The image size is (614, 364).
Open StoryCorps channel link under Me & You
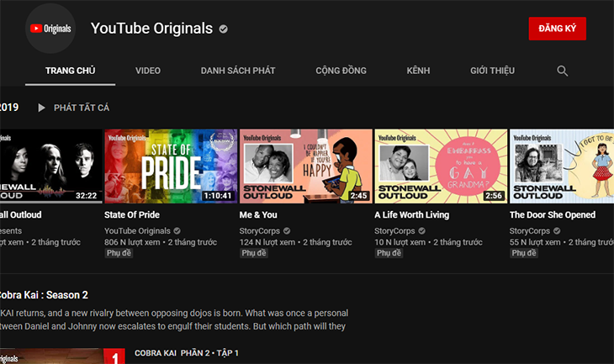tap(260, 231)
